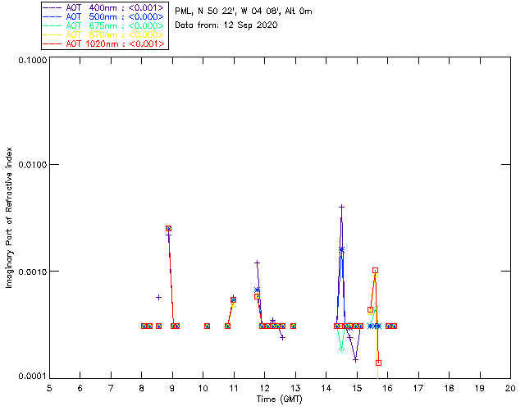525x420 pixels.
Task: Click the purple plus minimum near hour 15
Action: click(x=355, y=360)
